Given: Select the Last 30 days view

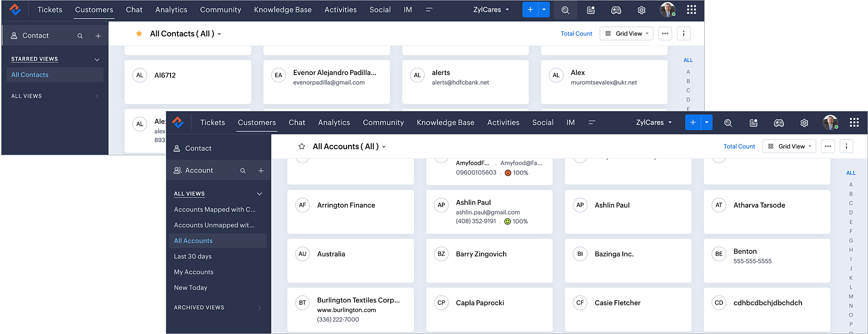Looking at the screenshot, I should click(x=193, y=256).
